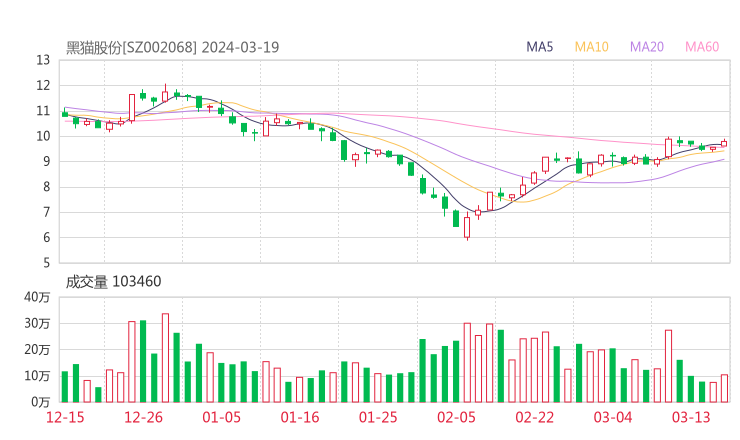Click the stock title 黑猫股份[SZ002068] 2024-03-19
Image resolution: width=740 pixels, height=440 pixels.
[x=172, y=47]
